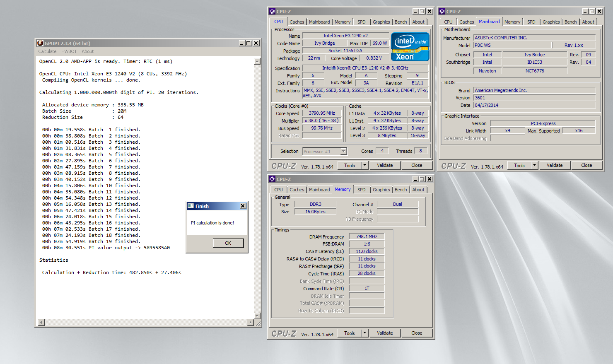This screenshot has width=613, height=364.
Task: Click the CPU-Z icon in the Mainboard window title bar
Action: pos(442,11)
